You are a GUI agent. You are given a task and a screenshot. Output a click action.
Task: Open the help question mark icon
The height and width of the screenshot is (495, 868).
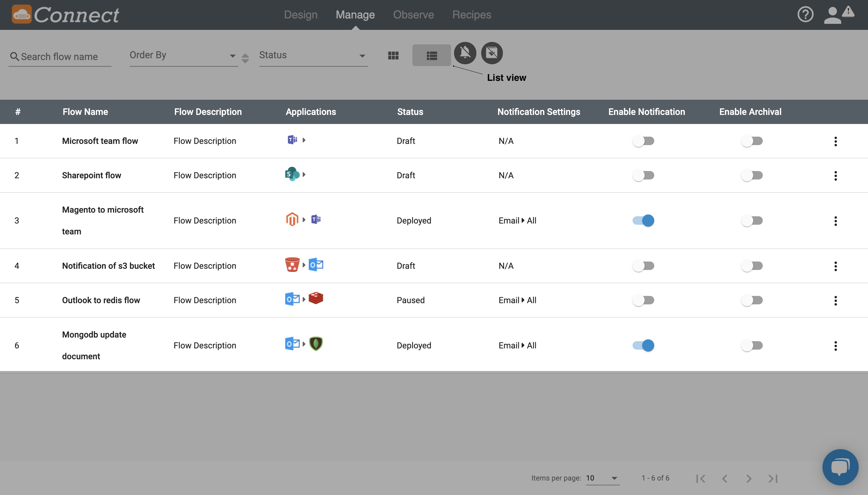(806, 14)
